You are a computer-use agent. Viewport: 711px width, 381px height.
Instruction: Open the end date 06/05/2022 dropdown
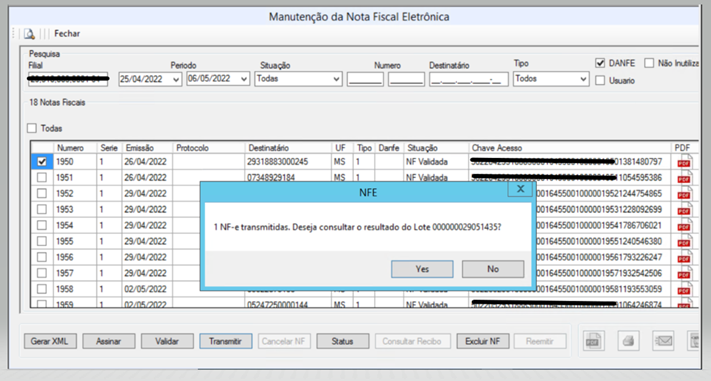[244, 79]
